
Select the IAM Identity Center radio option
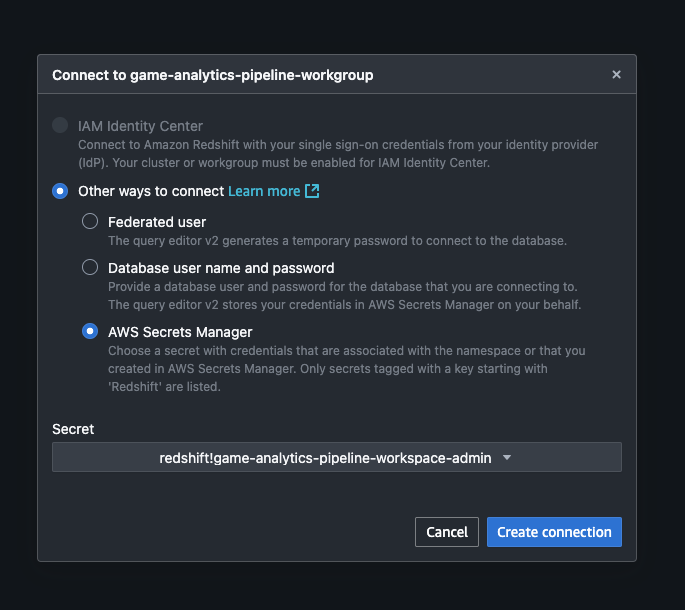tap(60, 125)
